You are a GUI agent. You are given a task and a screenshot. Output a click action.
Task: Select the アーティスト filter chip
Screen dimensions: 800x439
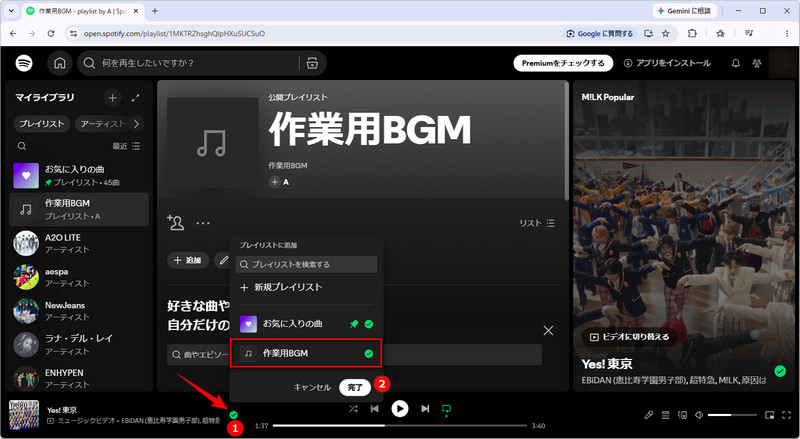click(102, 124)
